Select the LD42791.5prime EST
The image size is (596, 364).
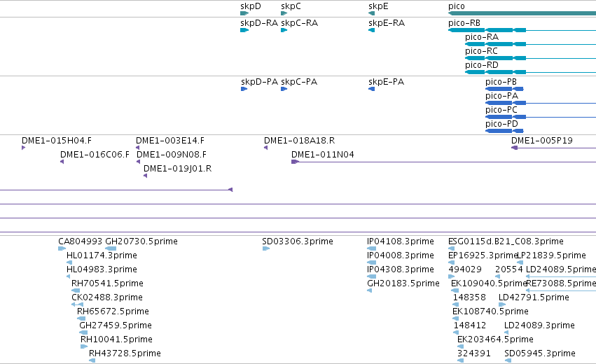pyautogui.click(x=502, y=304)
